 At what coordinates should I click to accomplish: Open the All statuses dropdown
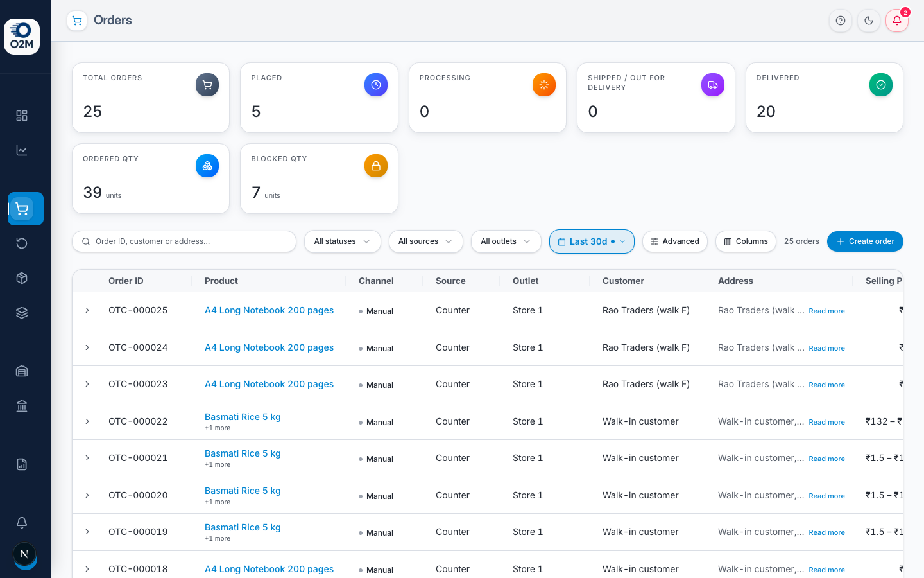pos(343,241)
